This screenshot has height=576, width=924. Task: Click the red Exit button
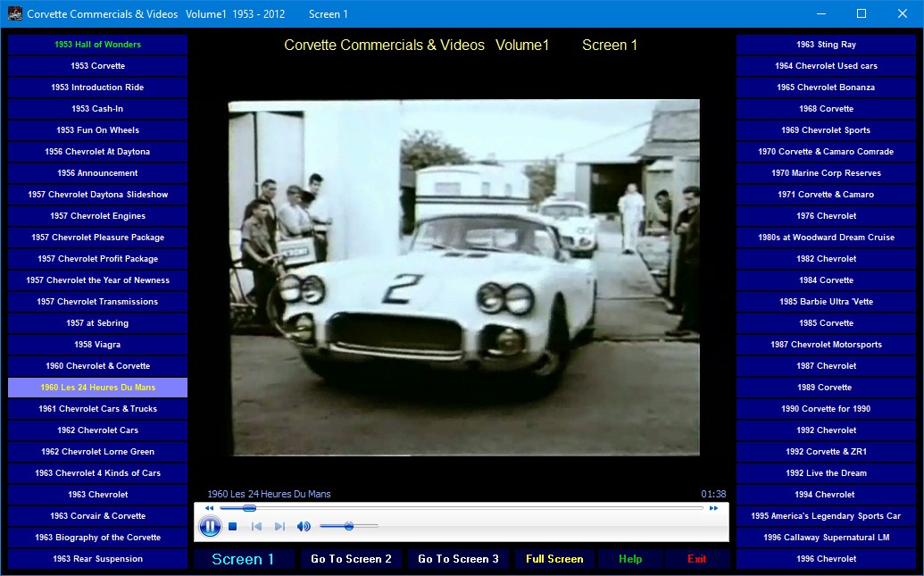pyautogui.click(x=696, y=559)
